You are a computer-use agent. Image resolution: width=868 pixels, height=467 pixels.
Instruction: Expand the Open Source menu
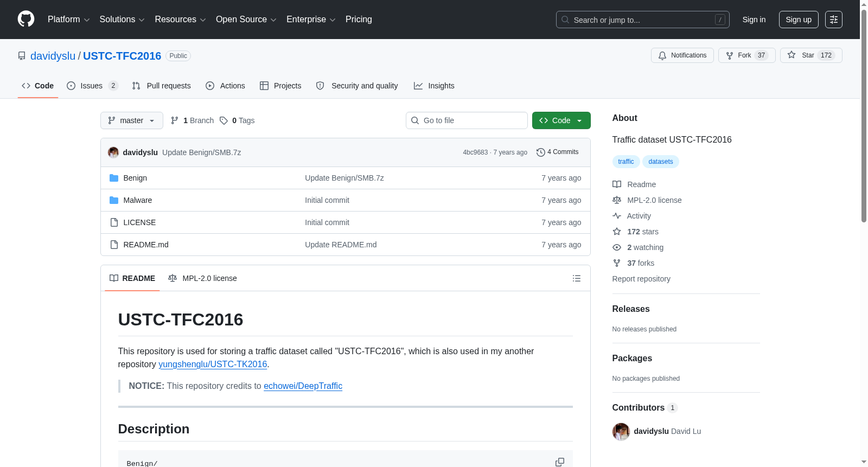(246, 20)
